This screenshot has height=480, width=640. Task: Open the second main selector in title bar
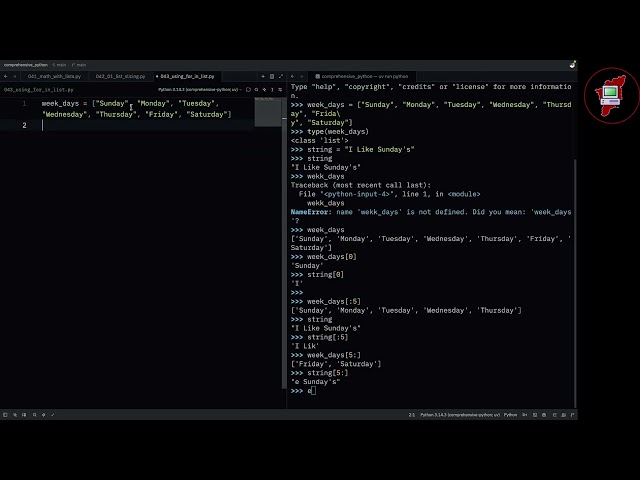coord(79,65)
